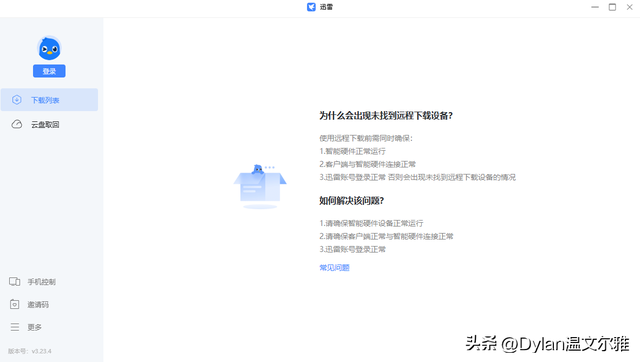Click the 邀请码 icon
Screen dimensions: 640x362
point(15,304)
